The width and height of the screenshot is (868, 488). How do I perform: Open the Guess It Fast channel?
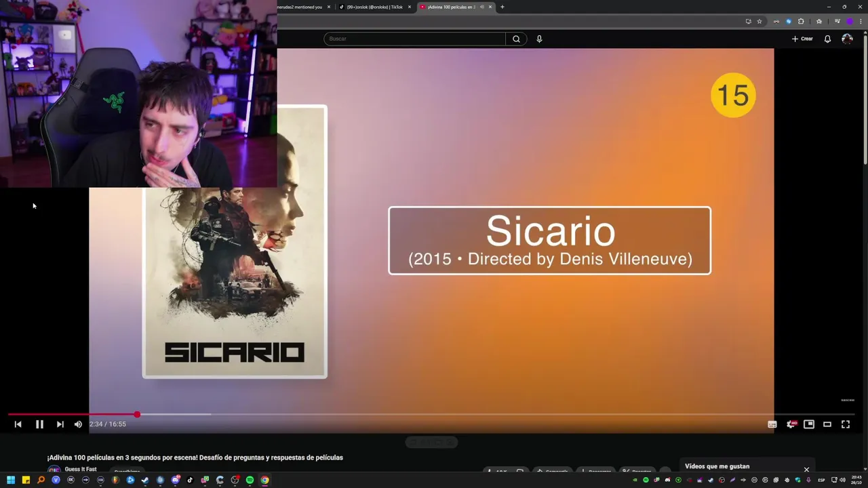pyautogui.click(x=81, y=469)
